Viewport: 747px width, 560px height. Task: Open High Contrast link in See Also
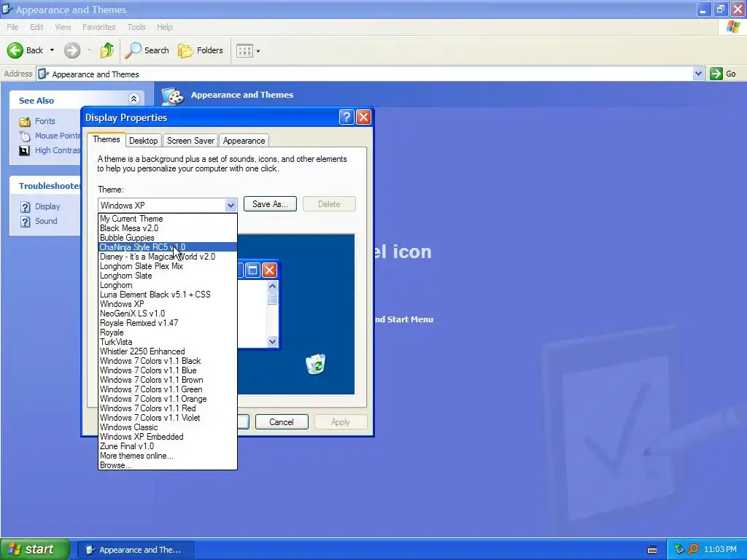tap(57, 150)
